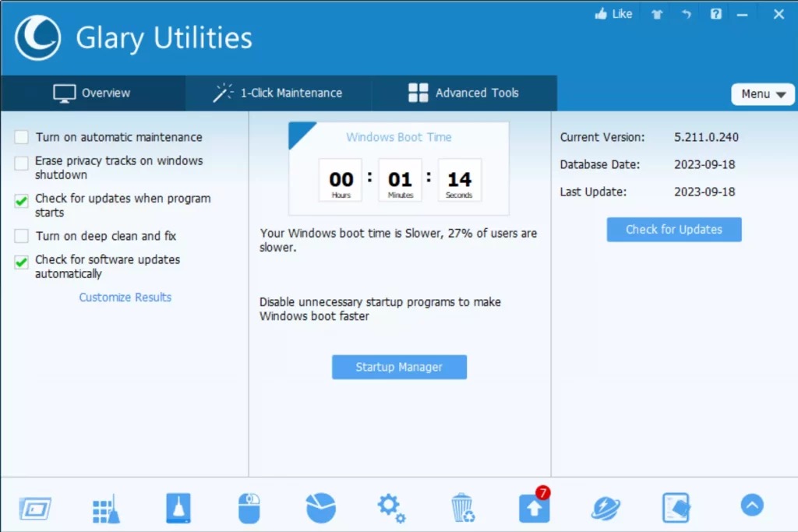This screenshot has width=798, height=532.
Task: Click the undo/restore arrow icon
Action: click(687, 14)
